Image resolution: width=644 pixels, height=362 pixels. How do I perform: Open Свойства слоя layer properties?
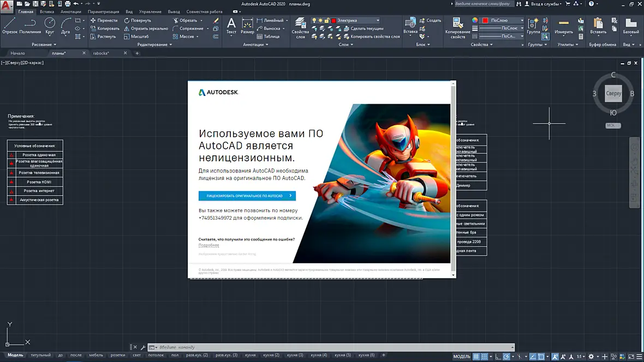[x=300, y=28]
